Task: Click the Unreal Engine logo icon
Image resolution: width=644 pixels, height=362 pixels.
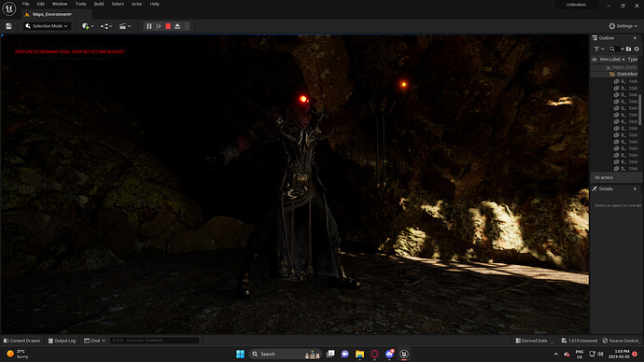Action: 9,8
